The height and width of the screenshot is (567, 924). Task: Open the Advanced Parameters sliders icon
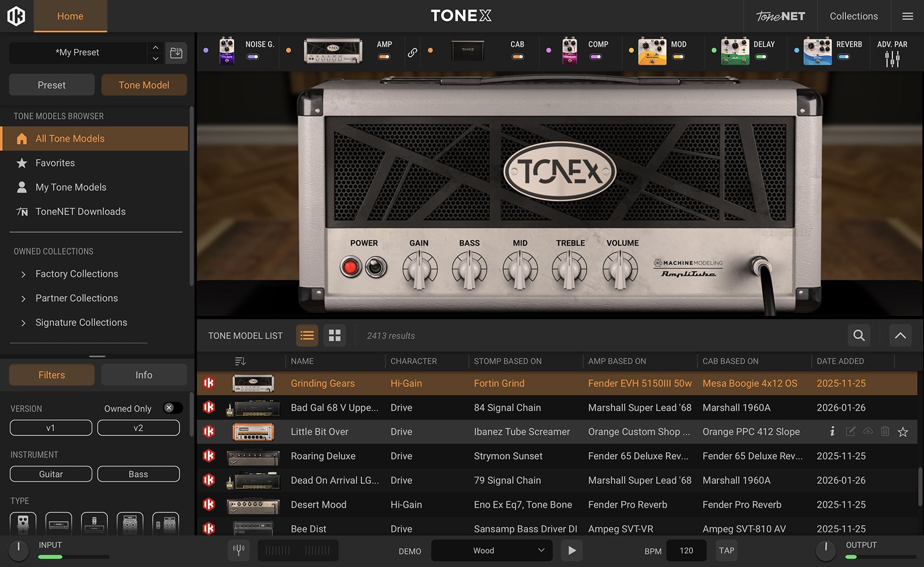(892, 58)
